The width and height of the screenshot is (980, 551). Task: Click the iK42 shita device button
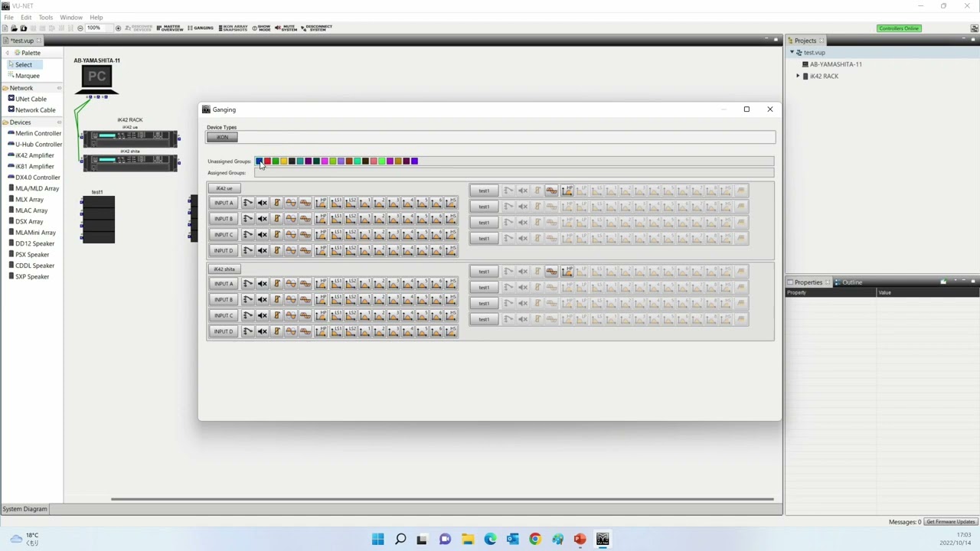coord(224,269)
